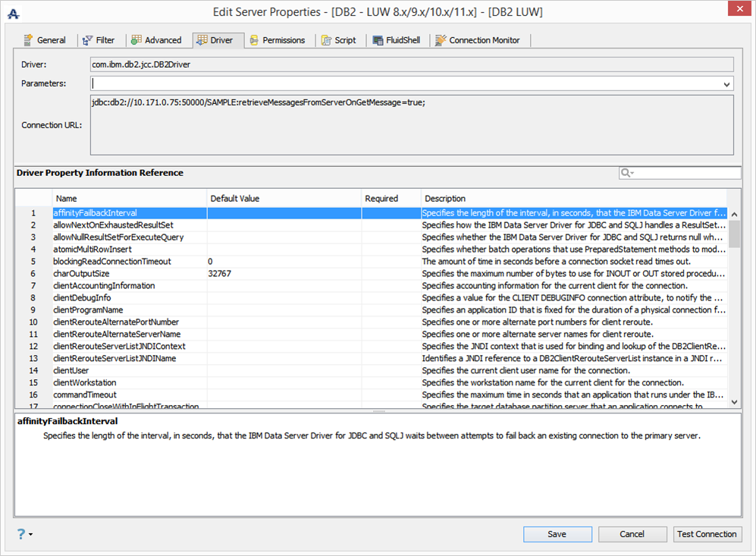
Task: Click the help question mark icon
Action: [20, 534]
